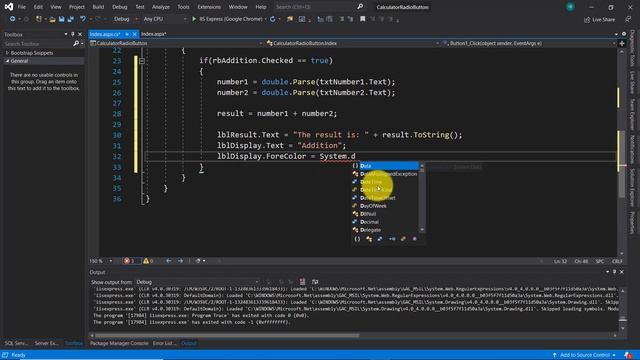Click editor vertical scrollbar

click(622, 163)
